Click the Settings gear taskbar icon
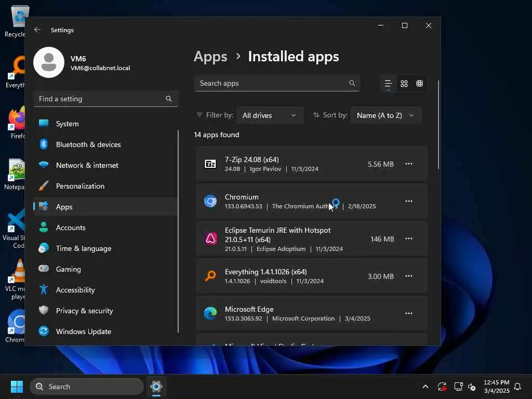The image size is (532, 399). (x=156, y=387)
